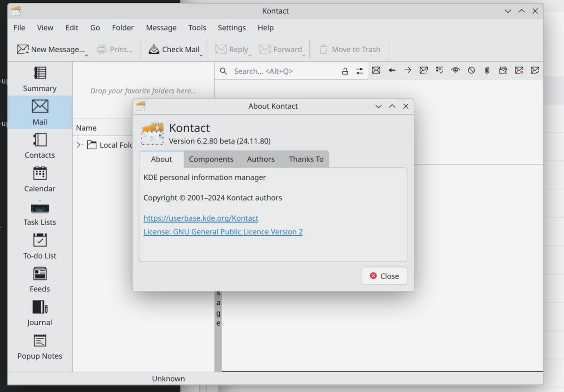Open the Message menu

point(161,28)
